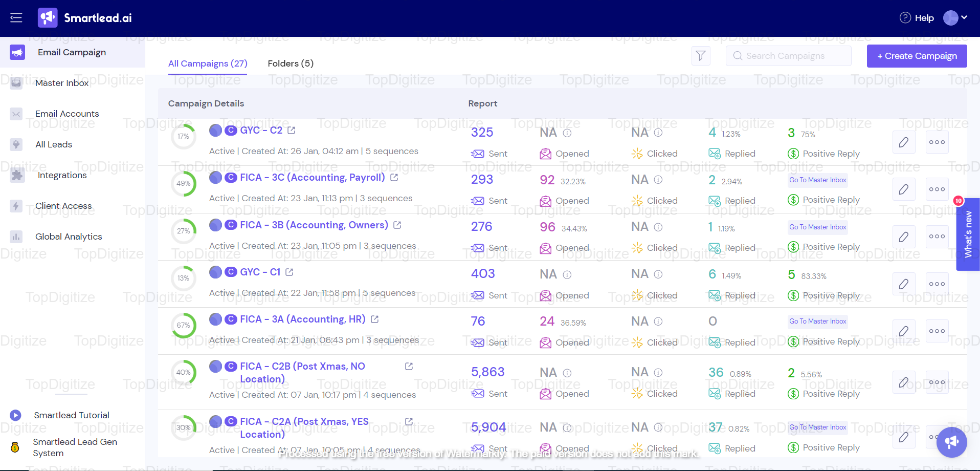Open Smartlead Tutorial link
The width and height of the screenshot is (980, 471).
[72, 415]
